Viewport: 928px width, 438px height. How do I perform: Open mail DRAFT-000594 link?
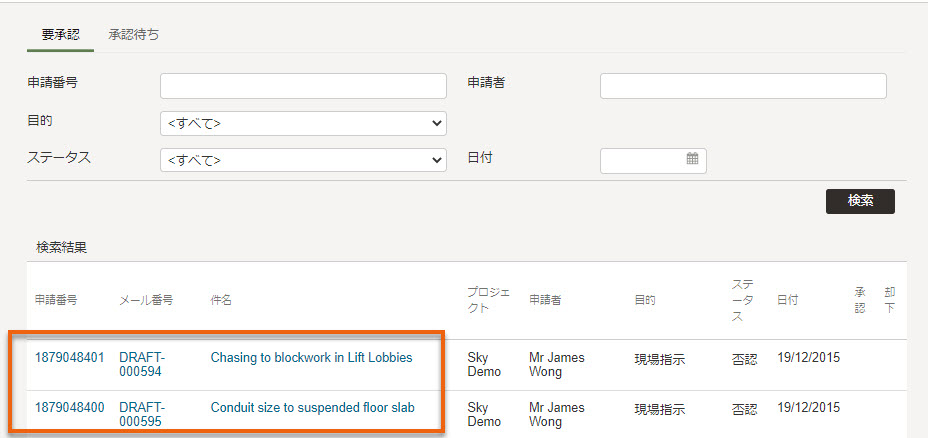pos(142,365)
